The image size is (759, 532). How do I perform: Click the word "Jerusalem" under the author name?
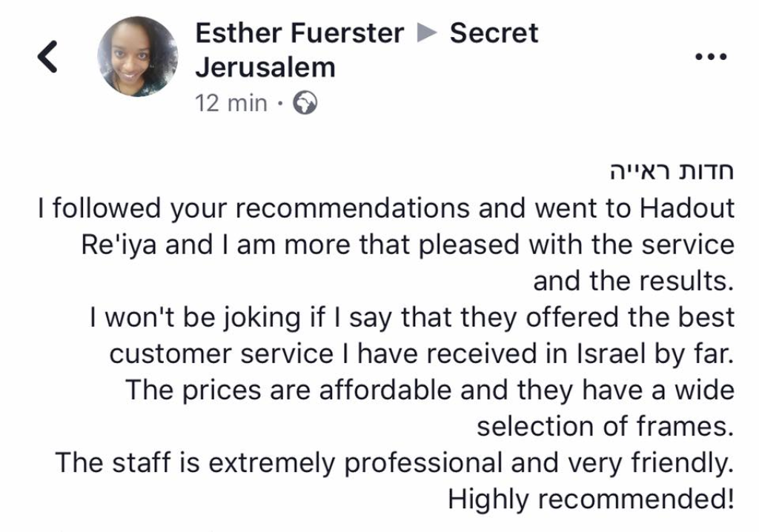265,67
